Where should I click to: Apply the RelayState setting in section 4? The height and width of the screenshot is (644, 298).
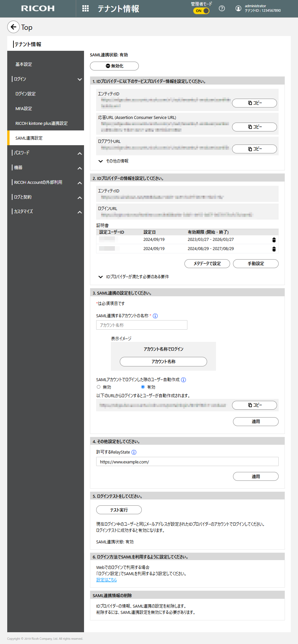tap(256, 477)
